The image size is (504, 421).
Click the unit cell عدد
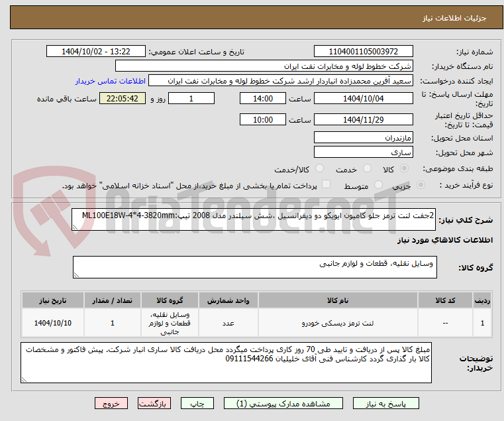(x=228, y=323)
